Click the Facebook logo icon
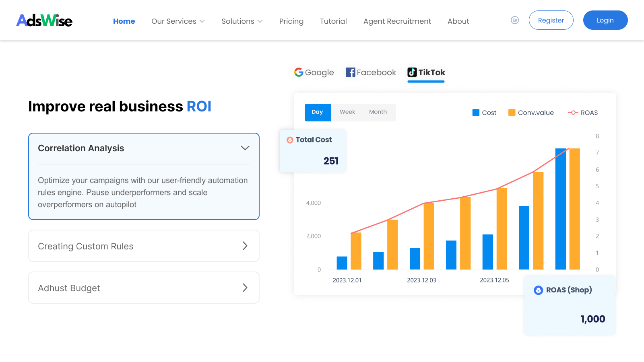644x362 pixels. pyautogui.click(x=350, y=72)
